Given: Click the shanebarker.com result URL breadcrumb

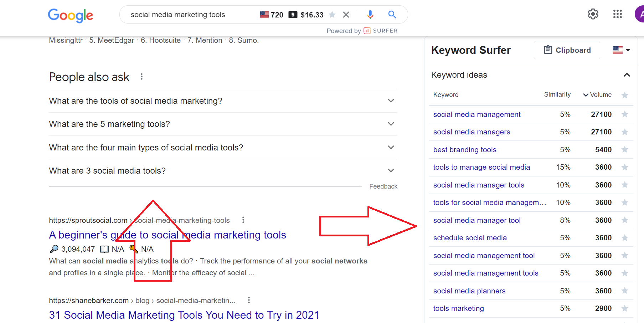Looking at the screenshot, I should [142, 301].
